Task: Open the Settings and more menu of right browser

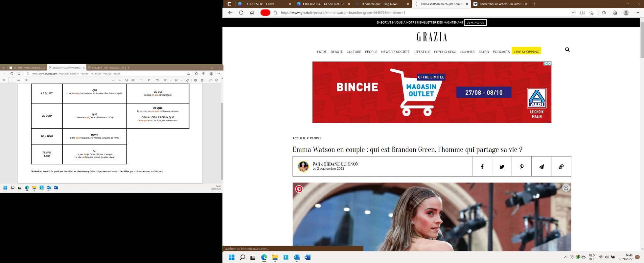Action: (637, 12)
